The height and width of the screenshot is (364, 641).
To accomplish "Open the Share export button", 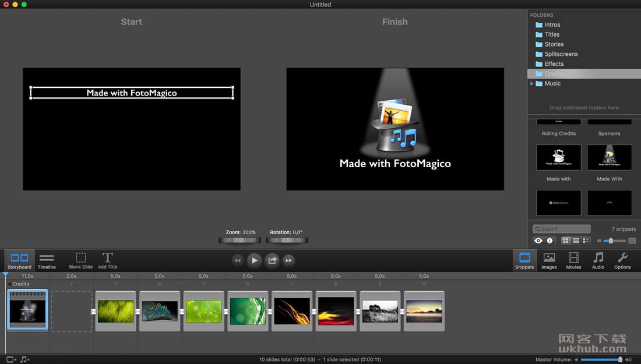I will [272, 260].
